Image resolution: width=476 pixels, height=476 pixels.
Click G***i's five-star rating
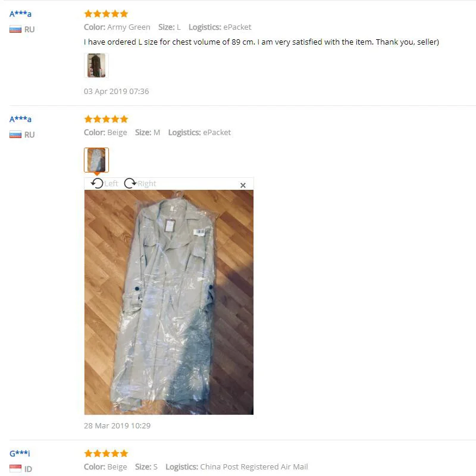click(107, 453)
